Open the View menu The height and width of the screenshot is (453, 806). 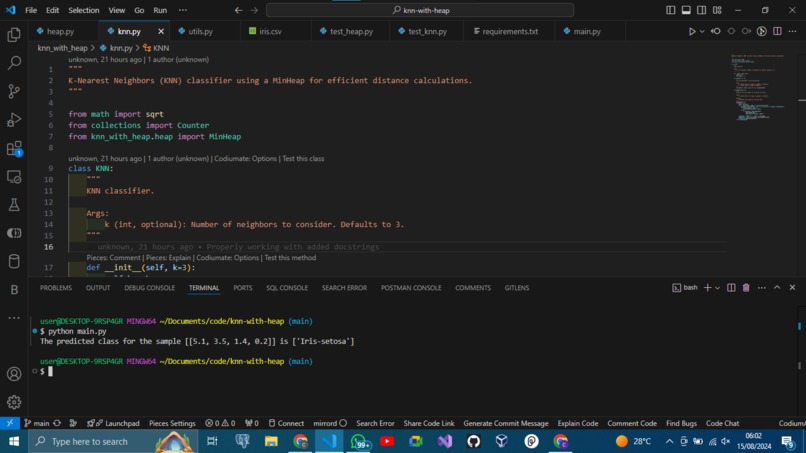pyautogui.click(x=117, y=10)
